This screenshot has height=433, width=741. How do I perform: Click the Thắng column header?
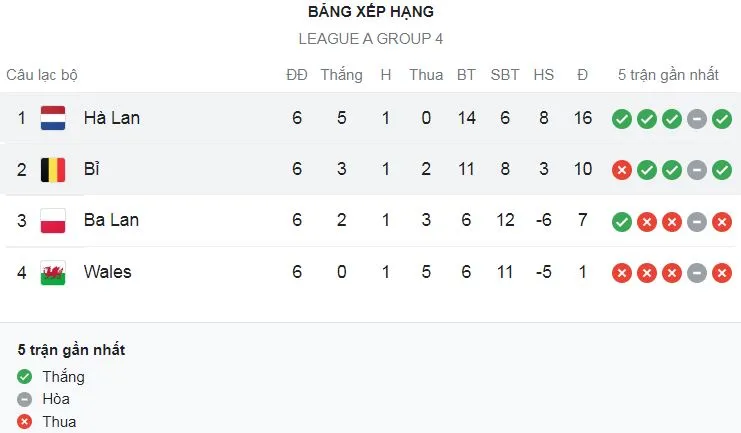point(342,75)
